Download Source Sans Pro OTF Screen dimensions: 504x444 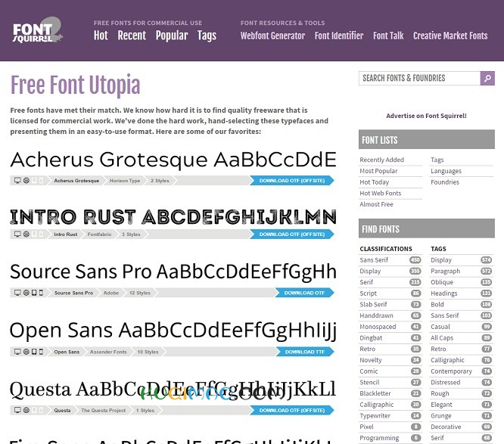[304, 293]
